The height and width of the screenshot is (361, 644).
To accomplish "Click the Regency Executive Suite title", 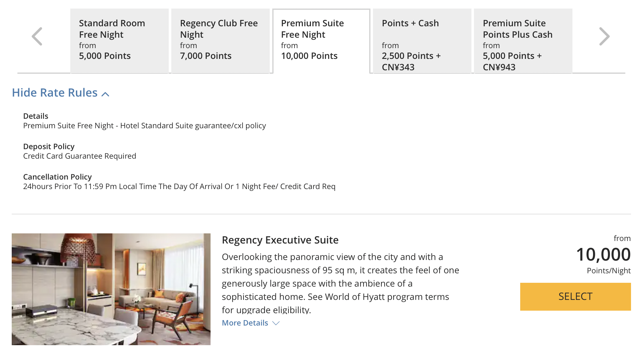I will [280, 240].
